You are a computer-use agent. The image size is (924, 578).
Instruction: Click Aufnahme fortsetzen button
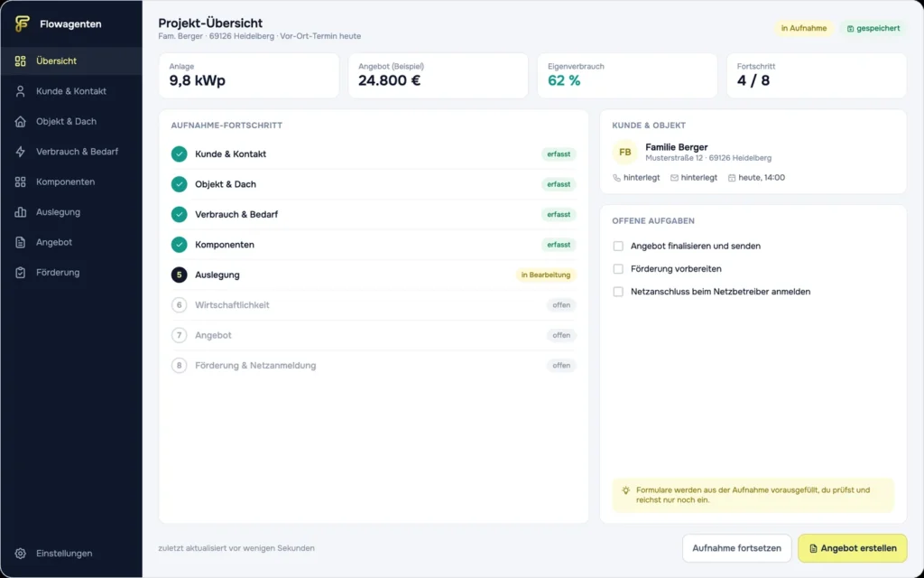(736, 548)
